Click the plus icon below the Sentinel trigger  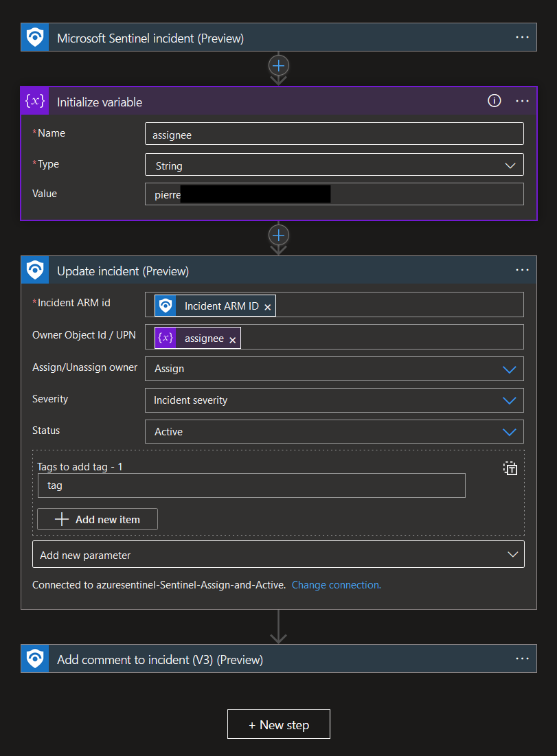pos(278,66)
